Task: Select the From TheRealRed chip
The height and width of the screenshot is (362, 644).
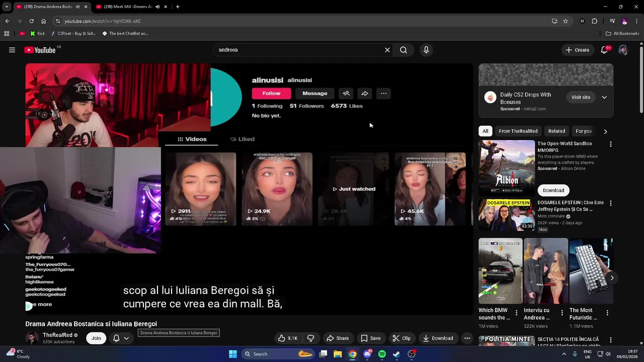Action: pyautogui.click(x=518, y=131)
